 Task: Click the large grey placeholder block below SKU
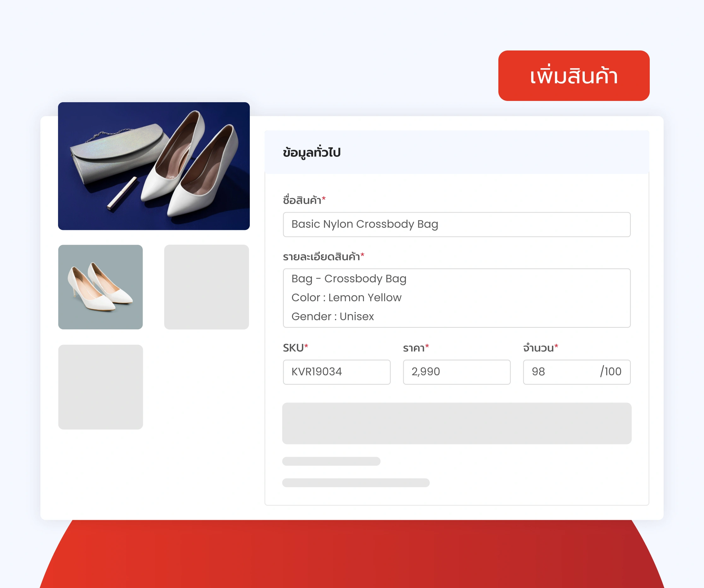click(457, 423)
